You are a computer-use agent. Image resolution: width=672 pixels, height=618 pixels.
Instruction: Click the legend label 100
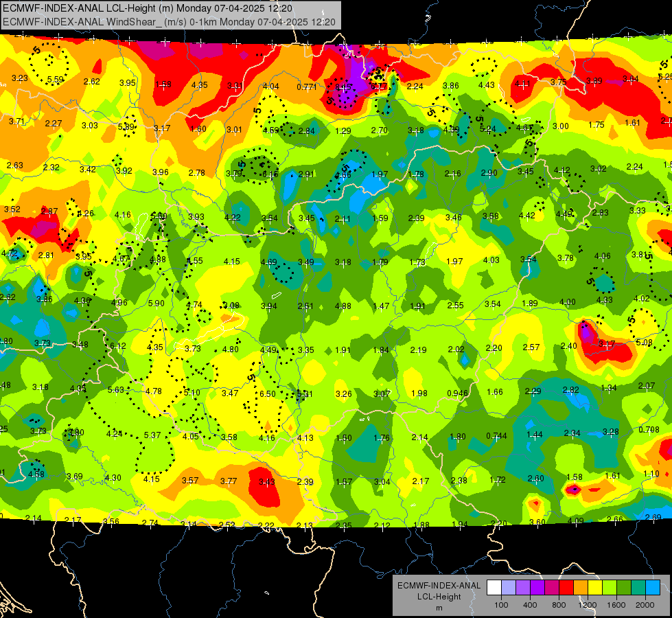(x=501, y=605)
